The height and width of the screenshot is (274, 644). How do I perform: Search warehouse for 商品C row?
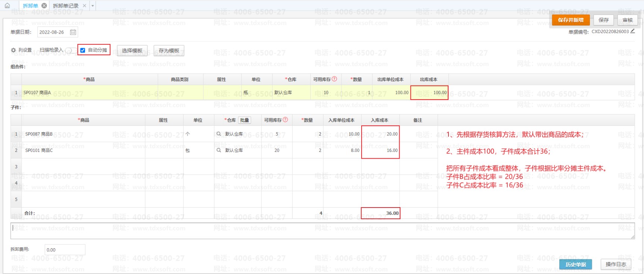click(x=219, y=150)
